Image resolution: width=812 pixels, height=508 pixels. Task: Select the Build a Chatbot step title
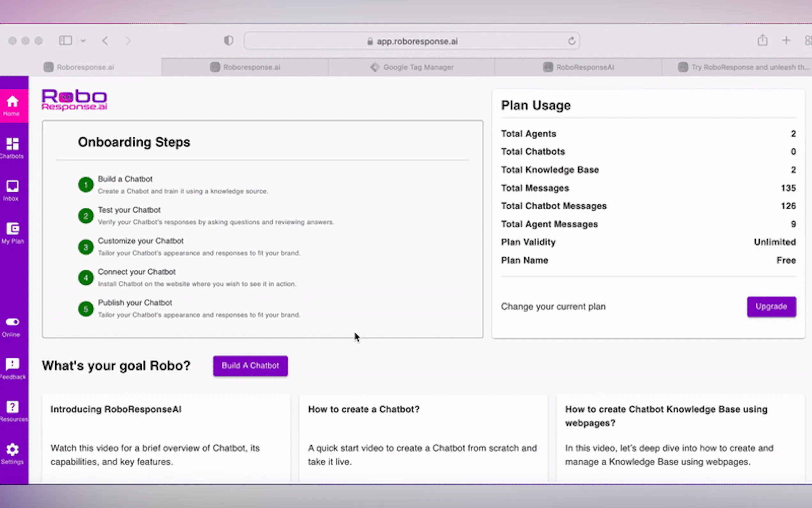125,179
